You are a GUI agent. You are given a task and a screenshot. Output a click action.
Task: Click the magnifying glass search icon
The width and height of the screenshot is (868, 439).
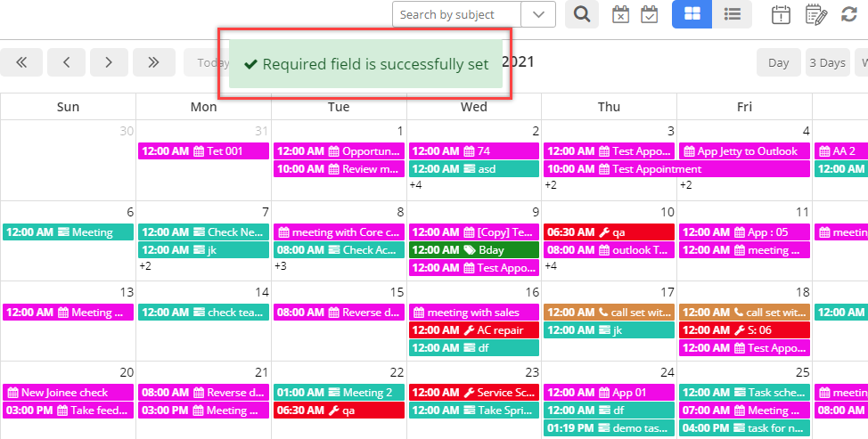581,14
